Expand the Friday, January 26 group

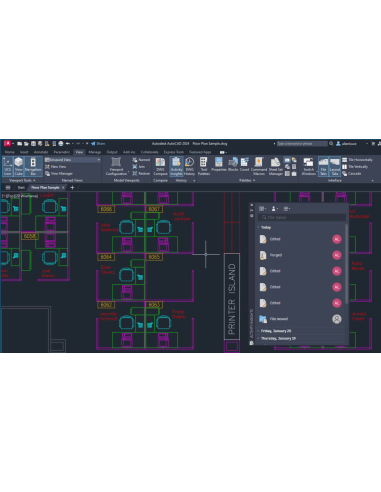click(x=258, y=331)
